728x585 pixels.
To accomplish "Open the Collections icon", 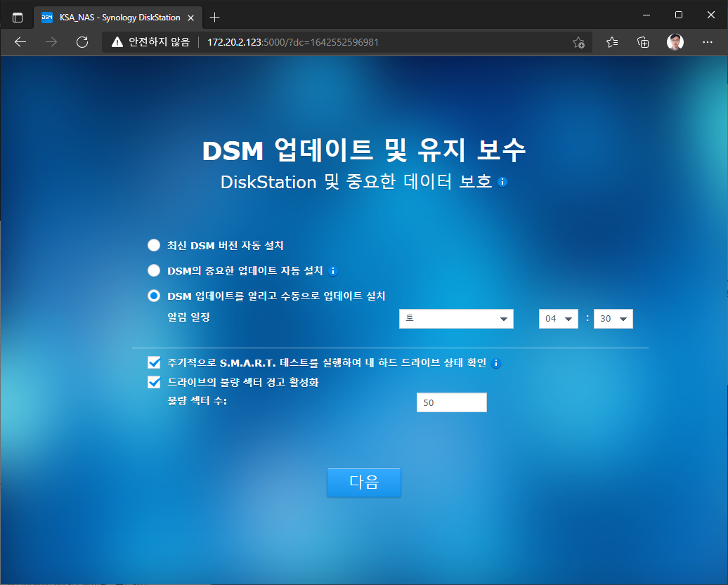I will point(643,42).
